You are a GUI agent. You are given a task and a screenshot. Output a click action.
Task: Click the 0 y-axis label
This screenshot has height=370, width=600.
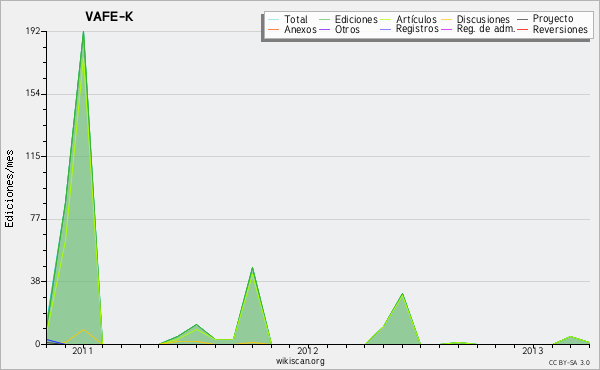38,344
